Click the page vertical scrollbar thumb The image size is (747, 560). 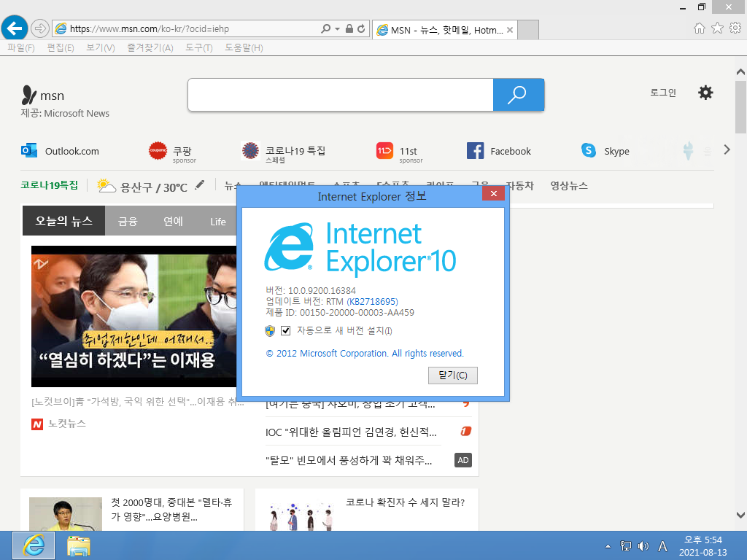pos(740,107)
